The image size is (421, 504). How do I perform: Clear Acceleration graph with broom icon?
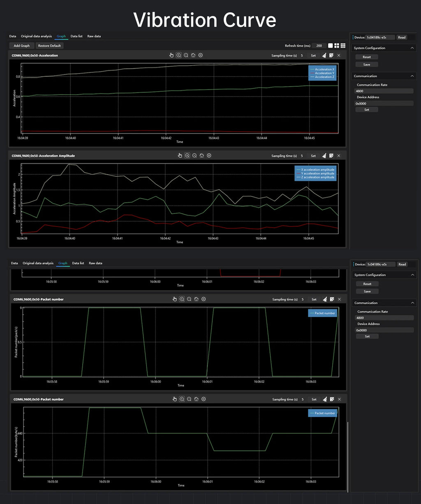point(324,55)
